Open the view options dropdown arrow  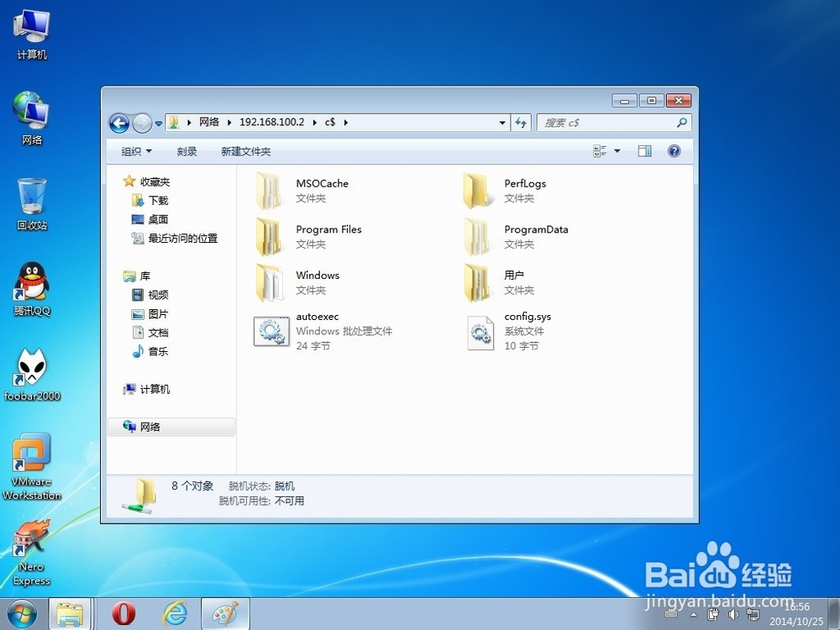coord(617,151)
